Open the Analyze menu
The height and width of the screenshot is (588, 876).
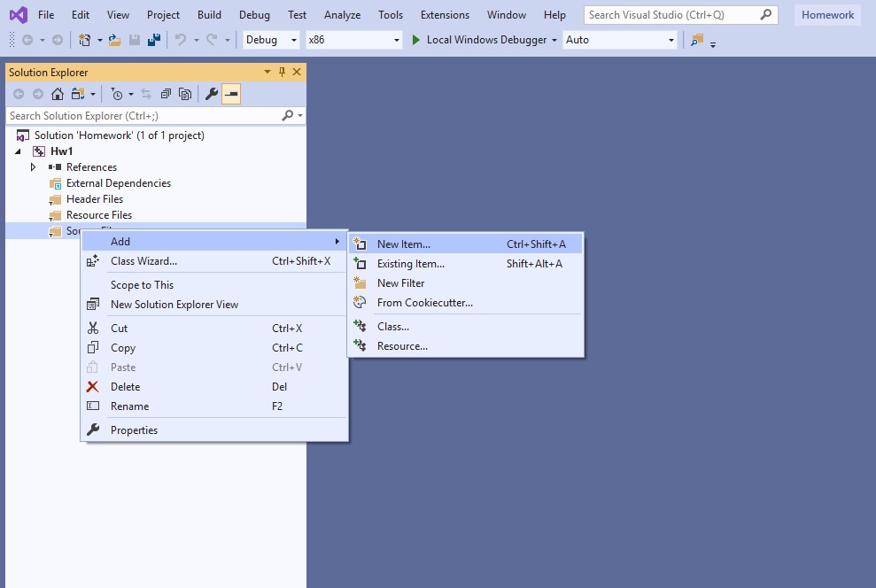tap(342, 15)
